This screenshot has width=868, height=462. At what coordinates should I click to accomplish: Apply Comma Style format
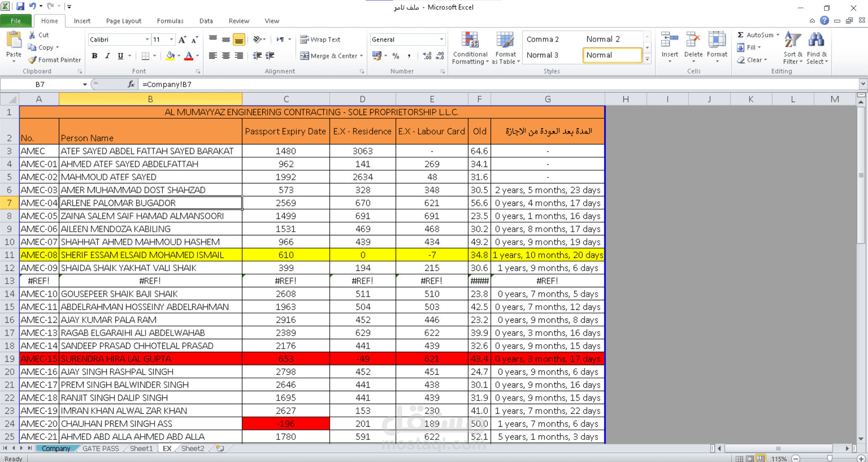click(409, 56)
